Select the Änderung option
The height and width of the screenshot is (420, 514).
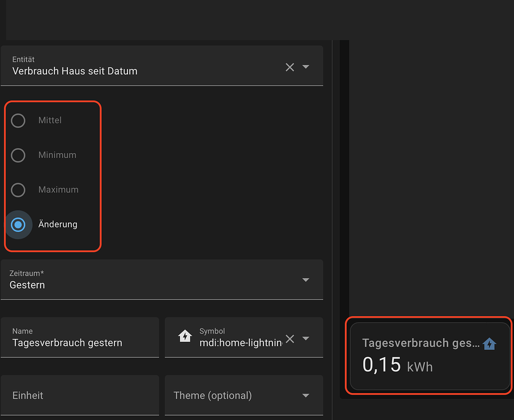pos(17,225)
